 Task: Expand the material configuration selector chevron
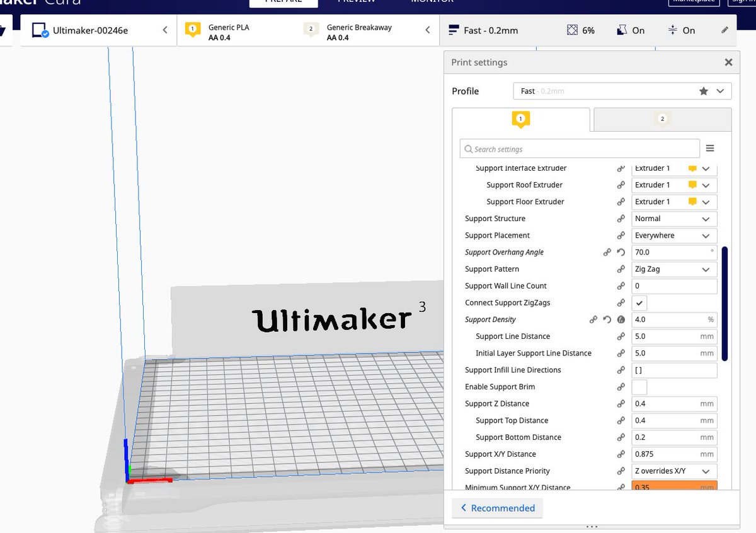(x=428, y=30)
